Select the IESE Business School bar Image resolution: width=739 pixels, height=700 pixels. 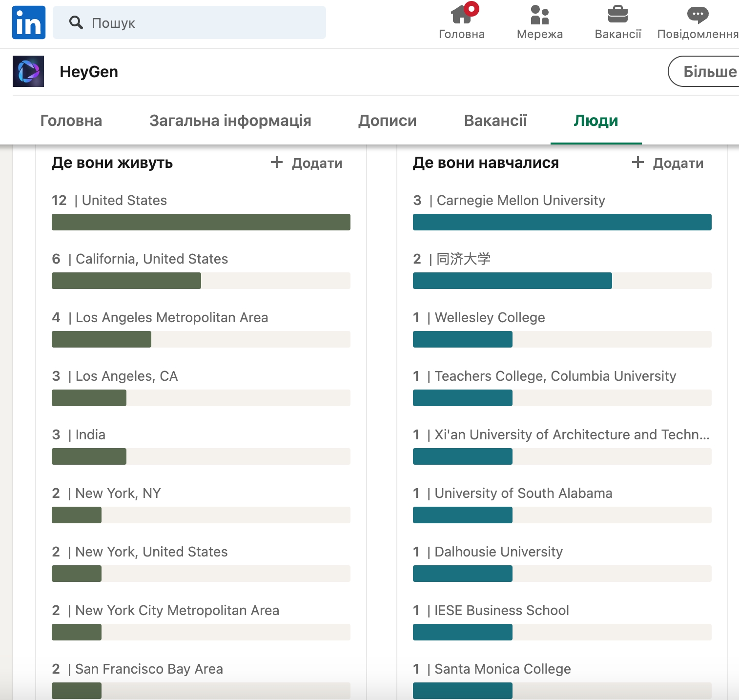tap(562, 632)
